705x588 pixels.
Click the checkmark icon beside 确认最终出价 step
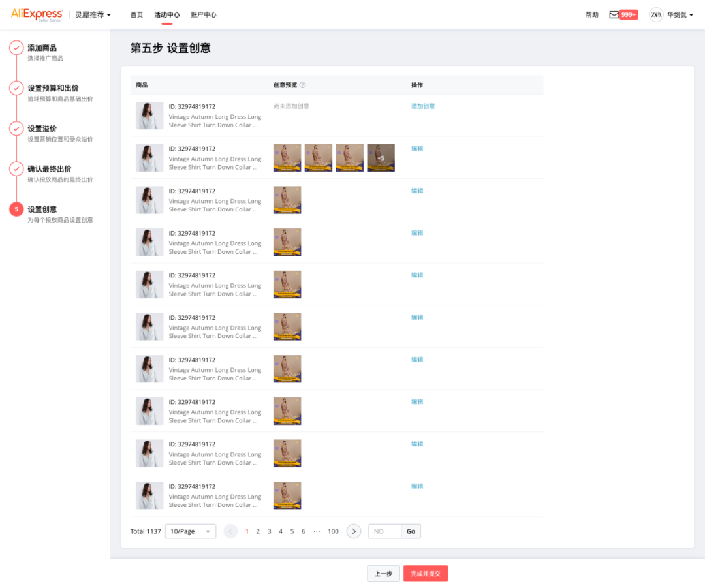(x=16, y=169)
